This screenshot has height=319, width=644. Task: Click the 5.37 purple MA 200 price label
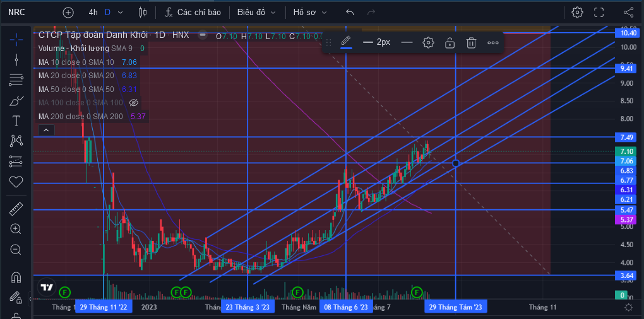pyautogui.click(x=626, y=220)
